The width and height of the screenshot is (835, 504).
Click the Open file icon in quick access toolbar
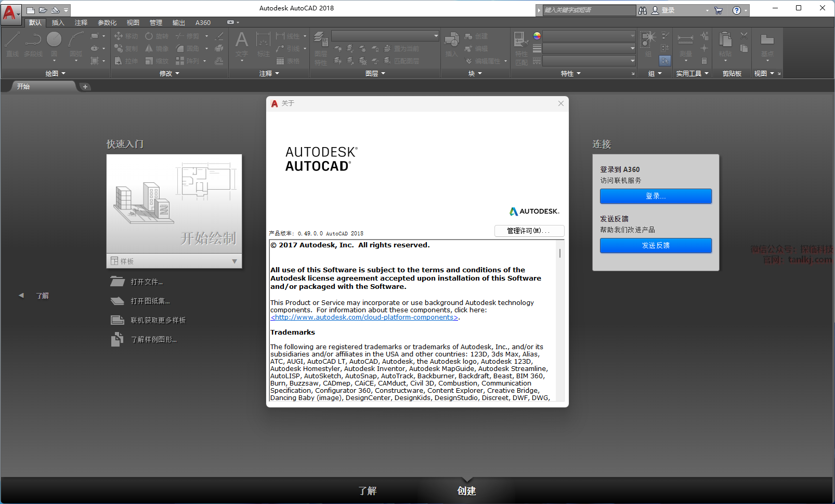tap(43, 10)
